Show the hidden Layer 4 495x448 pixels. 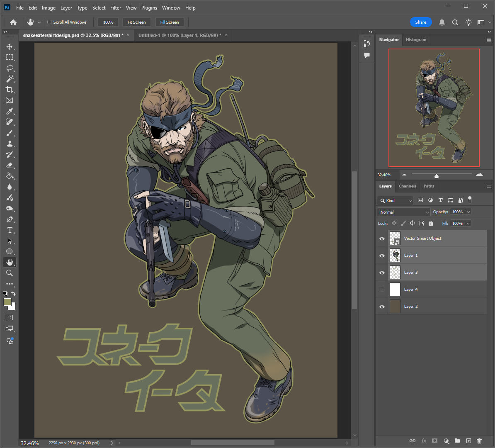coord(382,290)
